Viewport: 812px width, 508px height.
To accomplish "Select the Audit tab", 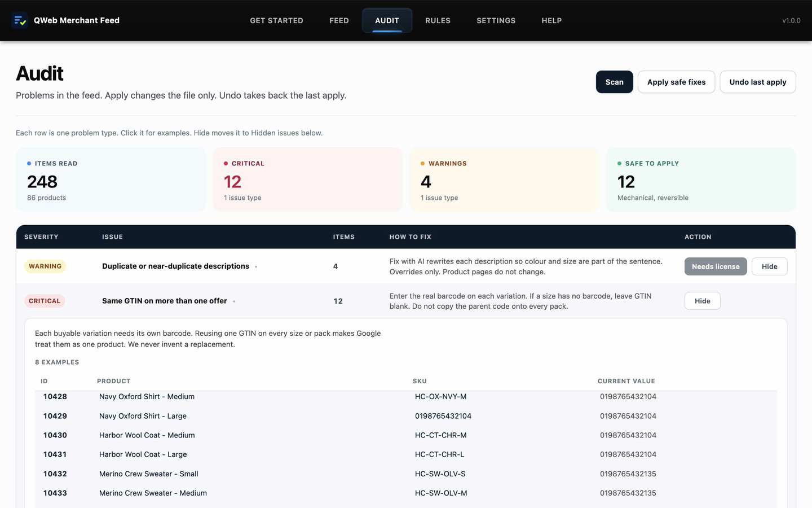I will 387,20.
